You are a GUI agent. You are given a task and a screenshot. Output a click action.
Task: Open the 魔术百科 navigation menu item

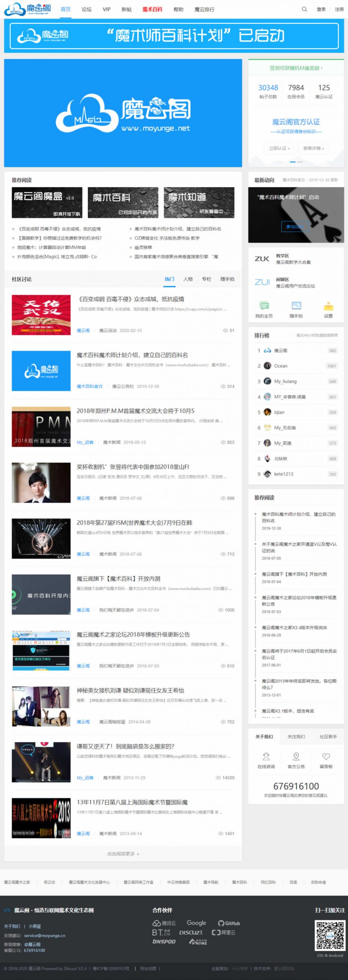(x=152, y=9)
